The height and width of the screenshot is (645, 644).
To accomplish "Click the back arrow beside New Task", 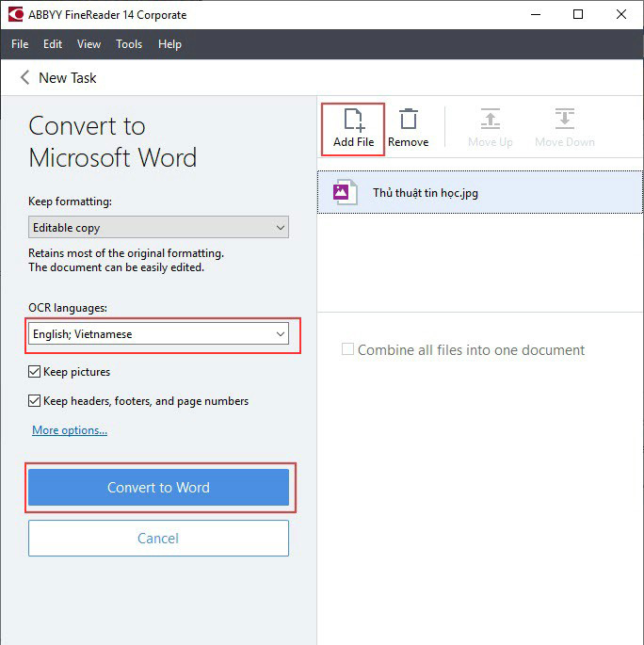I will pos(24,78).
